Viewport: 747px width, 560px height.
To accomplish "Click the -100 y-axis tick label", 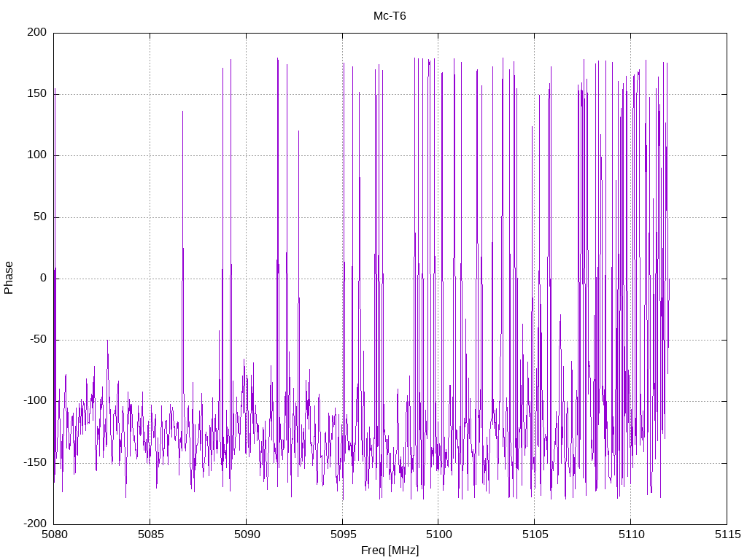I will (x=35, y=401).
